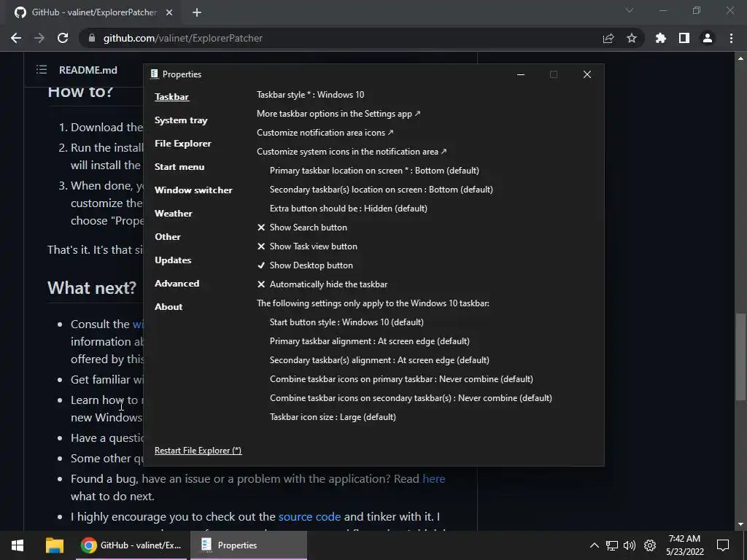Click Restart File Explorer link
747x560 pixels.
(x=198, y=451)
